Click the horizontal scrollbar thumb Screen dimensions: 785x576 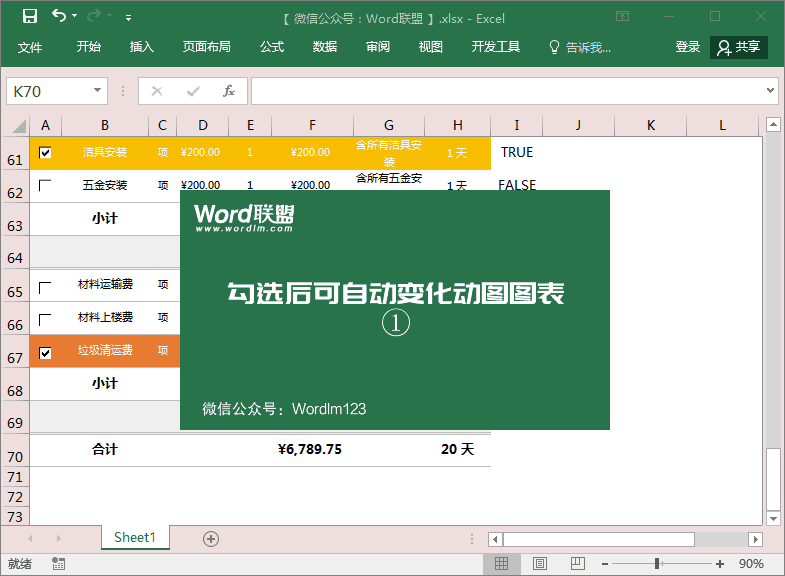(599, 539)
